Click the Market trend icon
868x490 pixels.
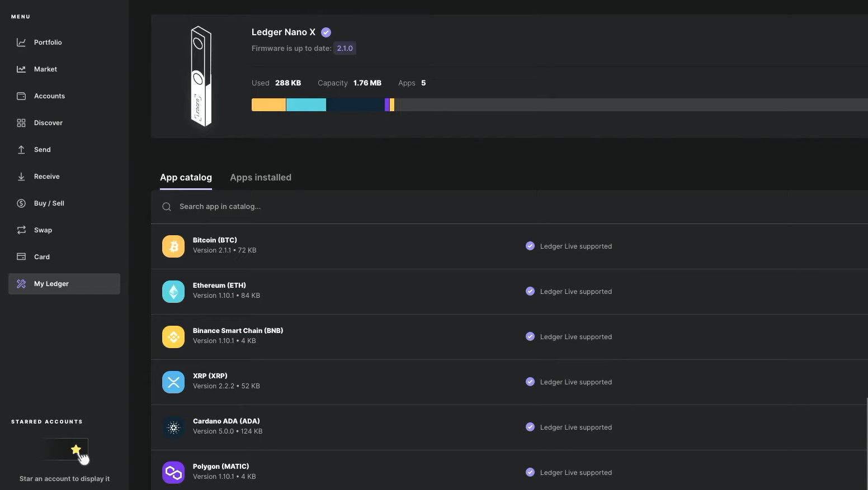21,69
